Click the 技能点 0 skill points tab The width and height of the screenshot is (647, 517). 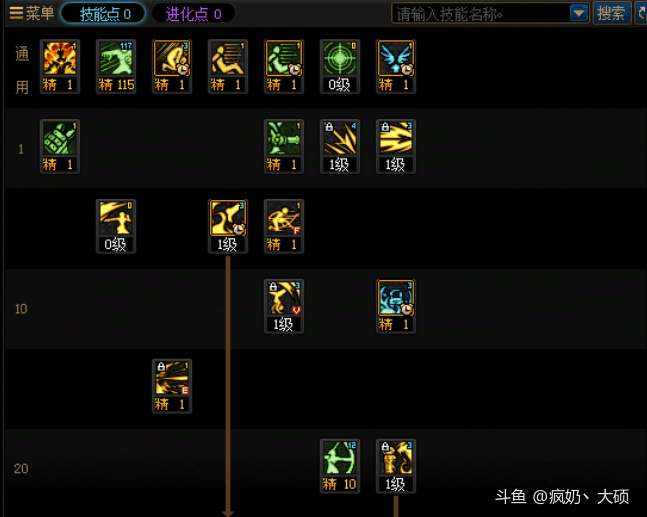(x=103, y=14)
